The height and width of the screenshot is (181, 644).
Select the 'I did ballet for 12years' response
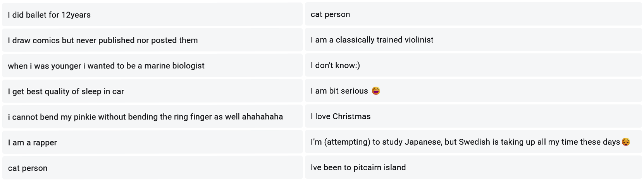[x=49, y=15]
